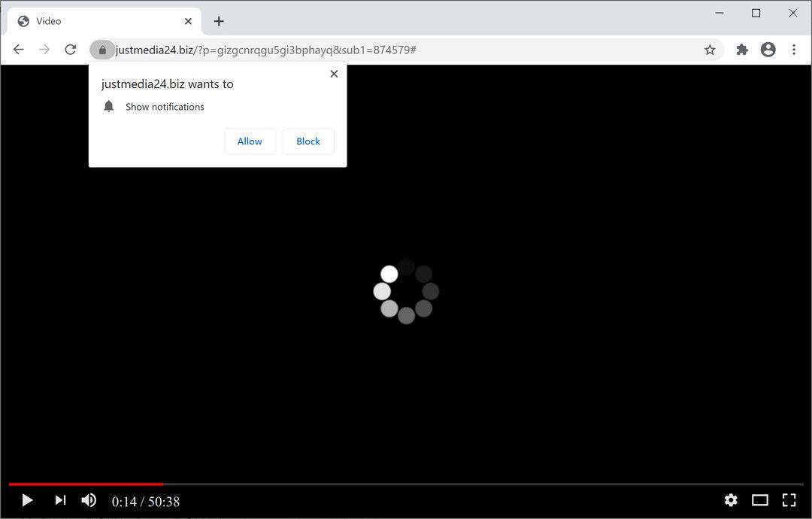The width and height of the screenshot is (812, 519).
Task: View site info via lock icon
Action: 102,50
